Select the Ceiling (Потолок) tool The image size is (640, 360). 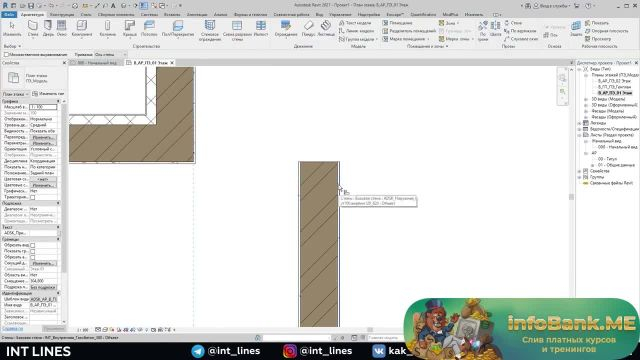coord(149,29)
